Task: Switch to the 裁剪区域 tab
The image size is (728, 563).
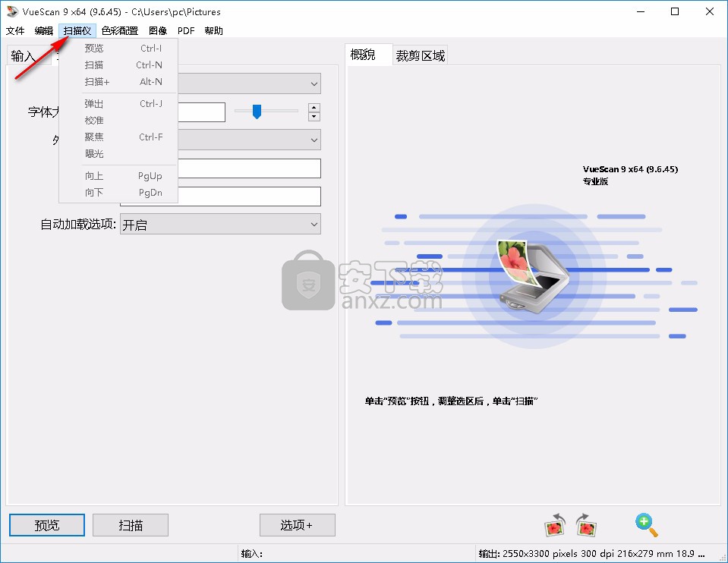Action: click(421, 56)
